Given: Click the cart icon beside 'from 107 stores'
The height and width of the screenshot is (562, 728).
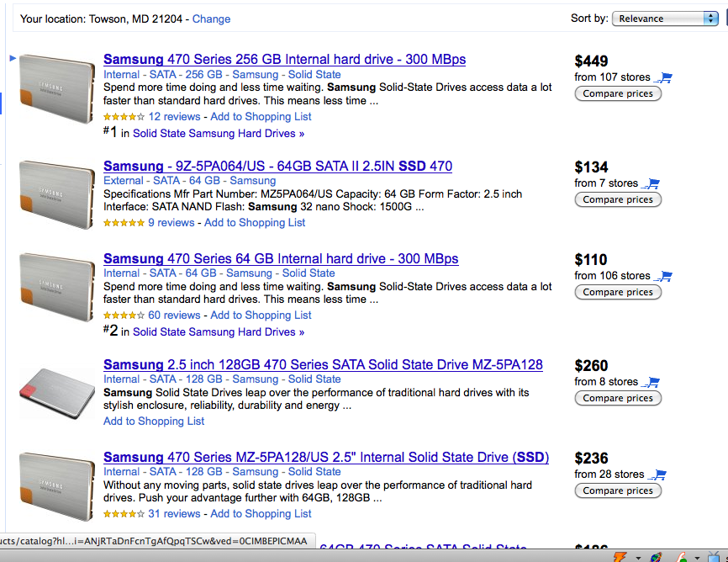Looking at the screenshot, I should tap(664, 77).
